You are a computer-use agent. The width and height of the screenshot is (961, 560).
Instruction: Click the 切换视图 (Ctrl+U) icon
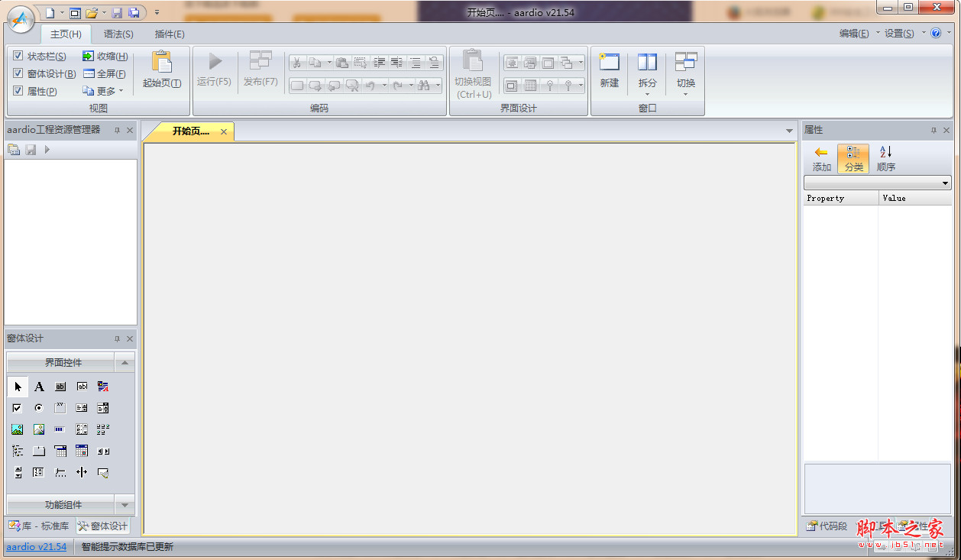tap(473, 61)
